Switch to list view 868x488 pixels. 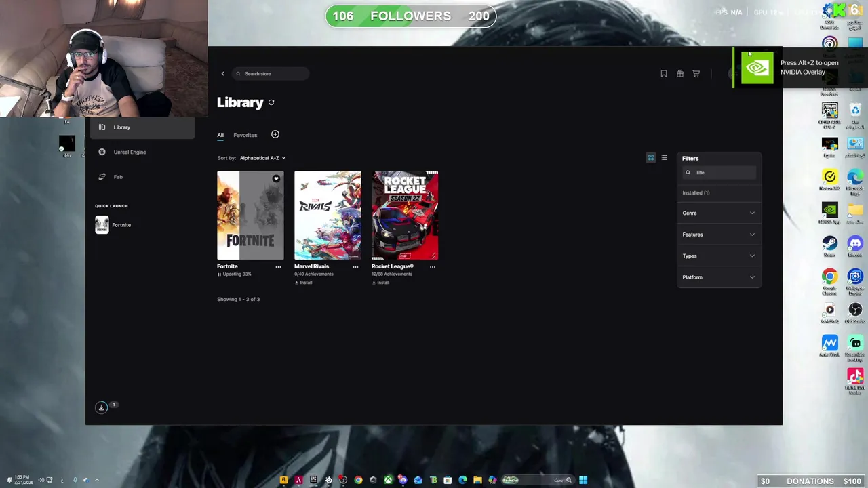(665, 158)
